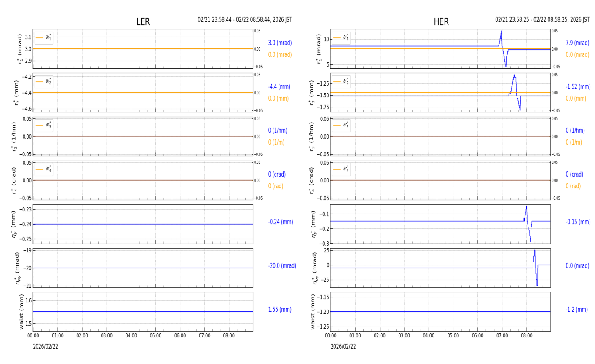Select the -0.24 (mm) LER dispersion value
595x364 pixels.
[x=281, y=222]
